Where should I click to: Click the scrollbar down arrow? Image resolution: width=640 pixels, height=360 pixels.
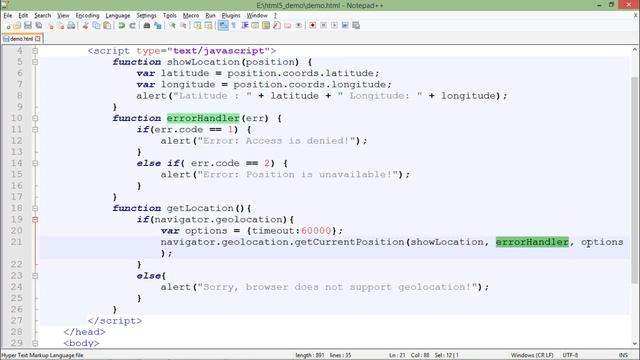click(635, 344)
